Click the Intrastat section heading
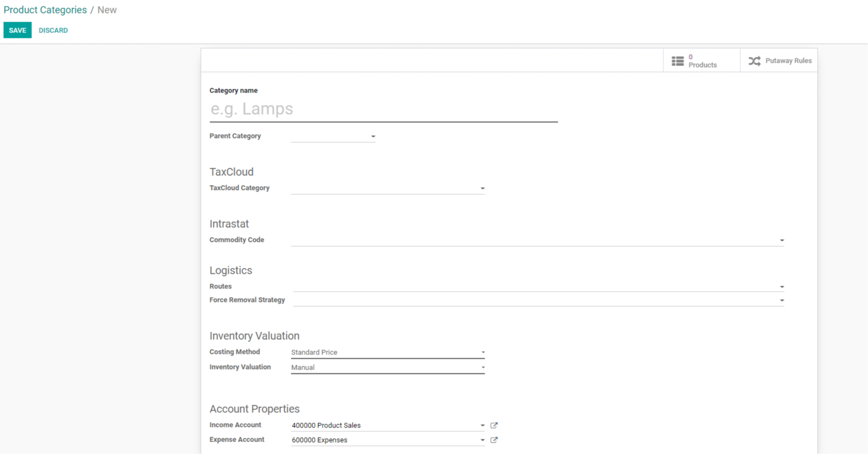The width and height of the screenshot is (868, 454). tap(229, 224)
